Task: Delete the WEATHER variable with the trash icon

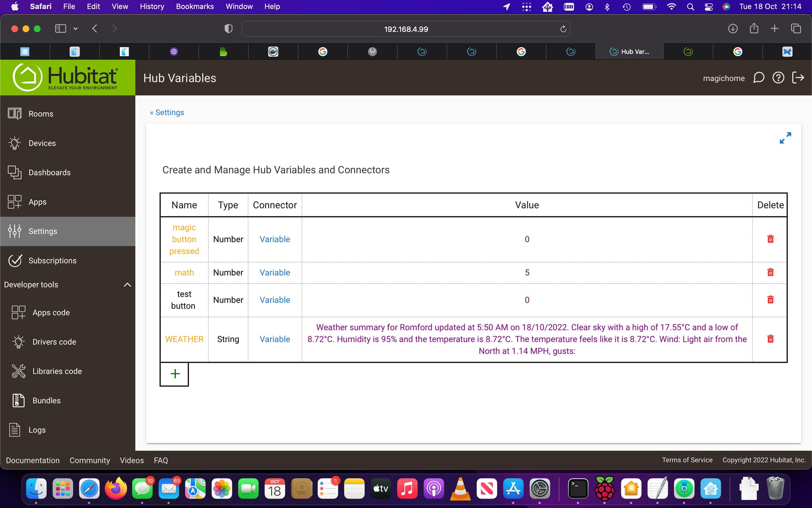Action: (770, 339)
